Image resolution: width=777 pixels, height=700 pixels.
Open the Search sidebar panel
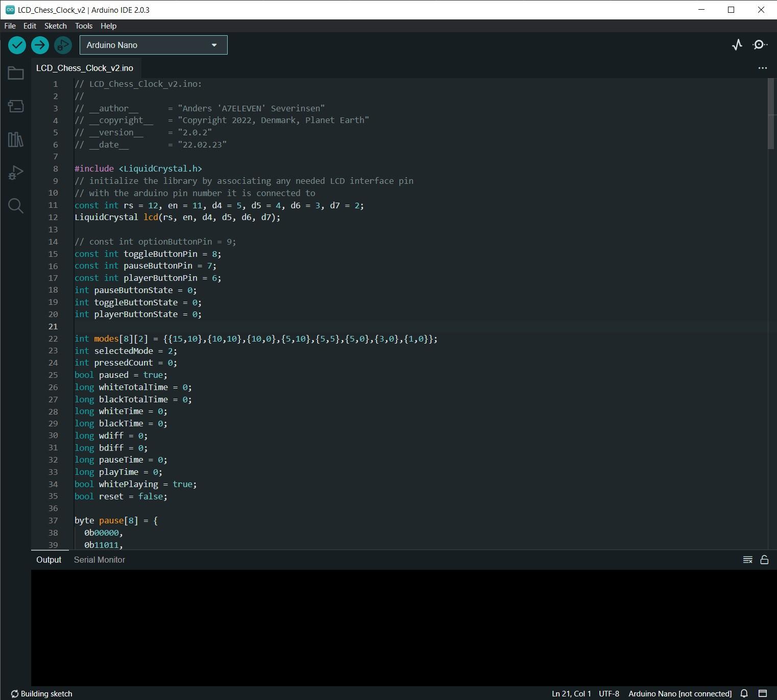[15, 206]
